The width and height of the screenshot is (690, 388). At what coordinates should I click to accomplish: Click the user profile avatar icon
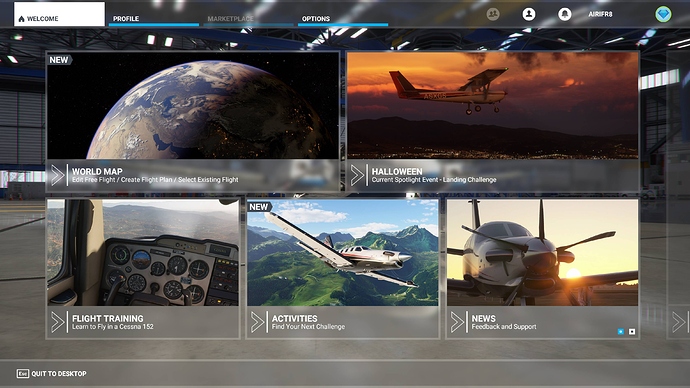(529, 14)
